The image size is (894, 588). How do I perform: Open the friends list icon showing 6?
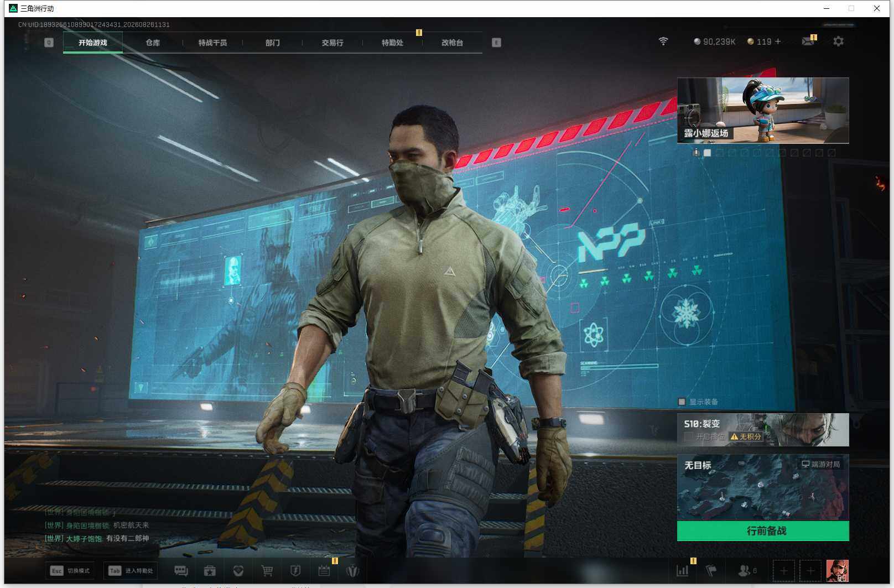tap(747, 570)
